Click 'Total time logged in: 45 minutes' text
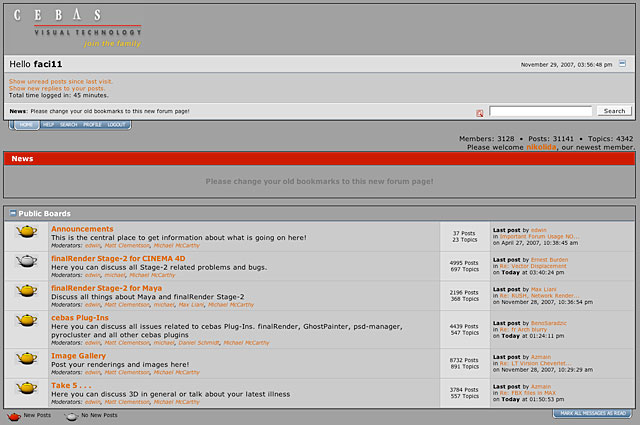This screenshot has height=425, width=640. [x=59, y=95]
